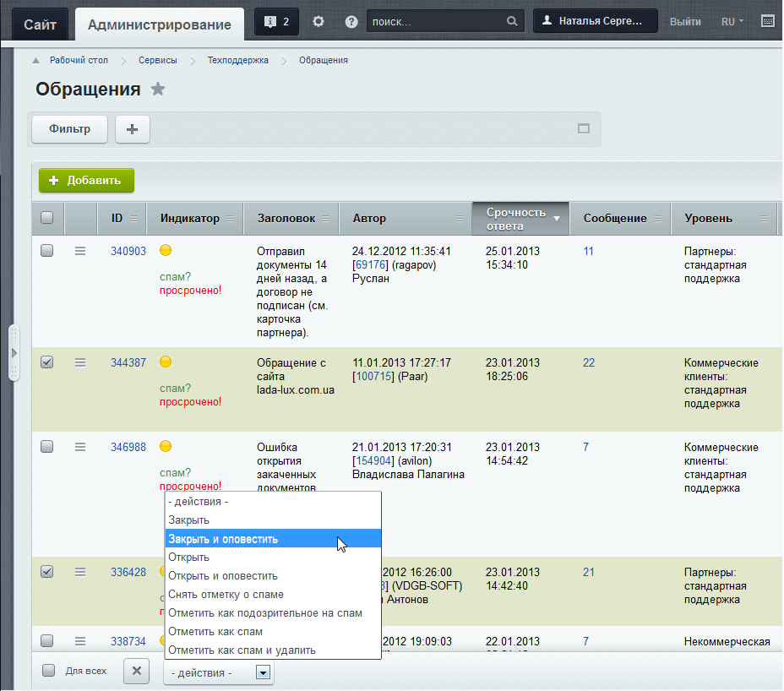This screenshot has height=691, width=784.
Task: Open the RU language dropdown
Action: 732,21
